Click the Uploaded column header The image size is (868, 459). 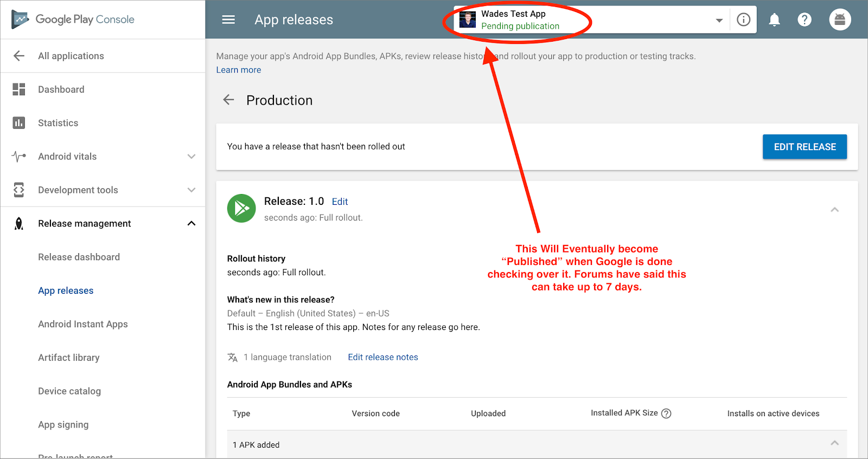point(488,413)
